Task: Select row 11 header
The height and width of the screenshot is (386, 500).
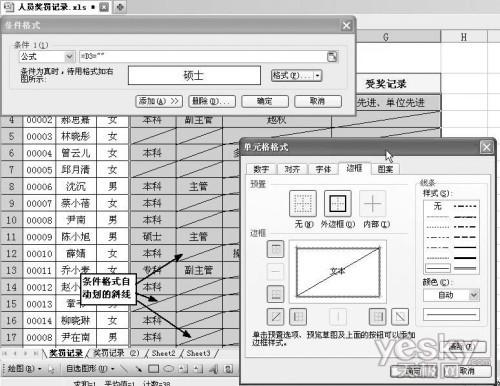Action: click(11, 237)
